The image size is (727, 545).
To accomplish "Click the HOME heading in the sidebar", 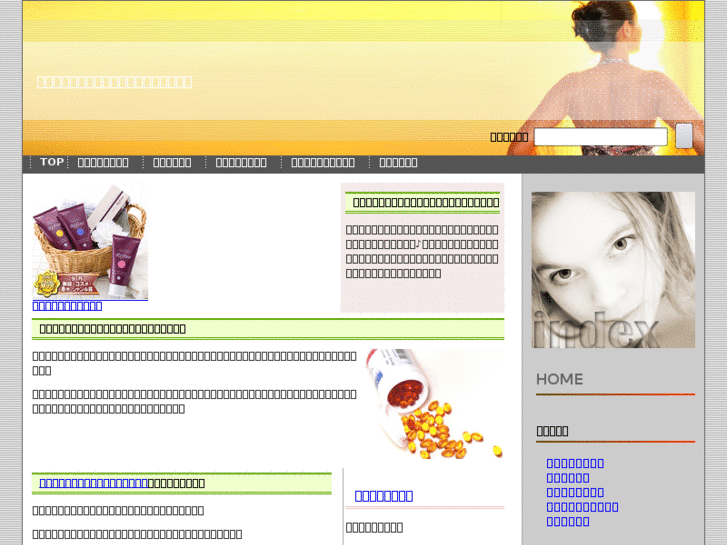I will (559, 379).
